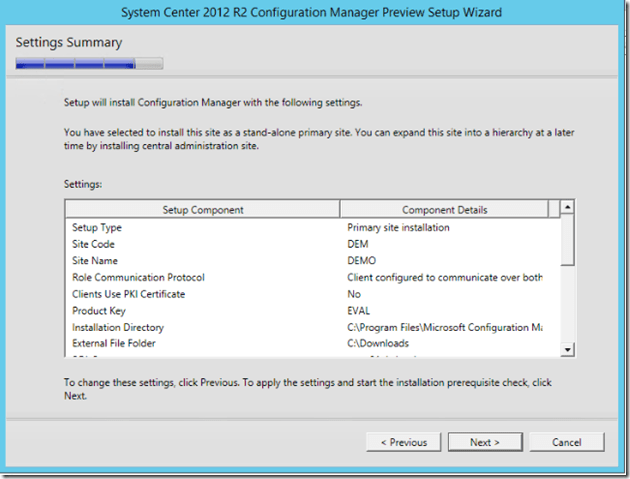Go back with the Previous button
Image resolution: width=630 pixels, height=479 pixels.
403,442
